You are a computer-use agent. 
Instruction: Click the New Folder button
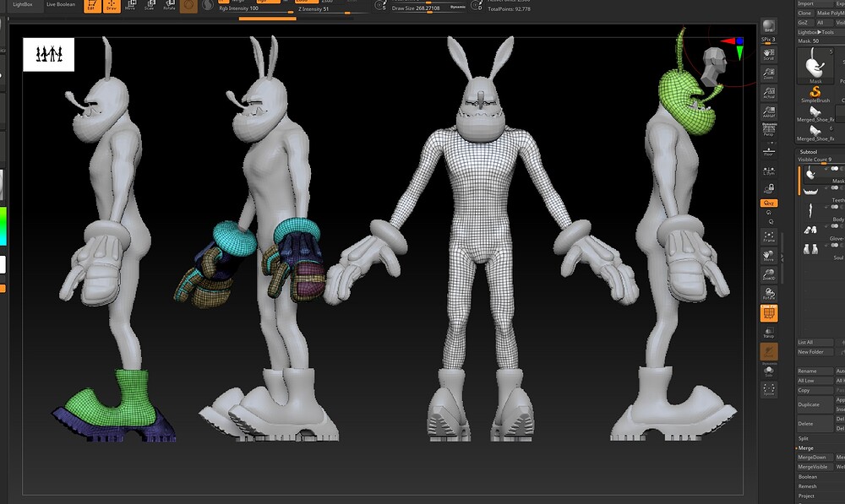(x=815, y=352)
